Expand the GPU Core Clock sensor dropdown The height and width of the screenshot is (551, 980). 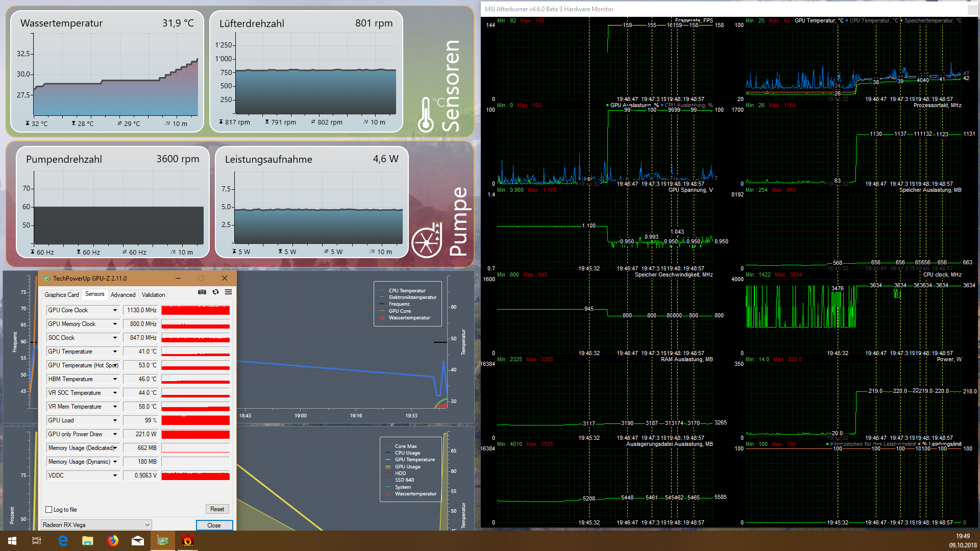pos(115,310)
